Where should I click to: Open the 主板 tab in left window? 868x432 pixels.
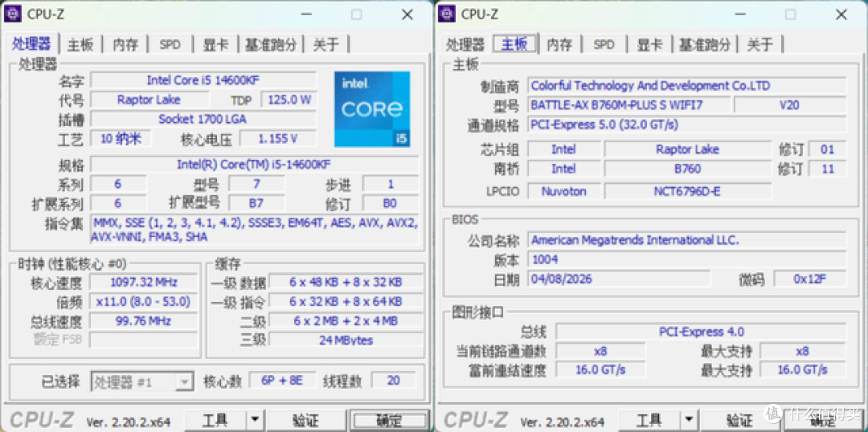pos(81,45)
